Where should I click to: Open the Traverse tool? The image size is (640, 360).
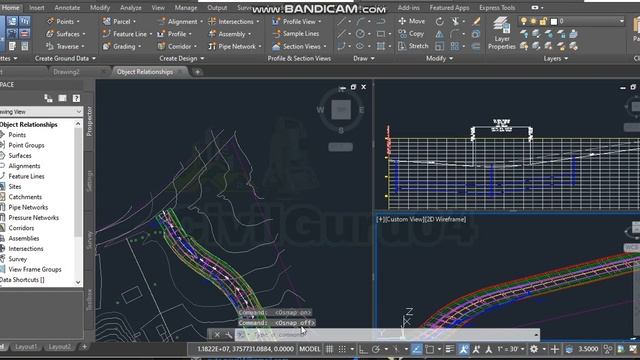tap(65, 47)
